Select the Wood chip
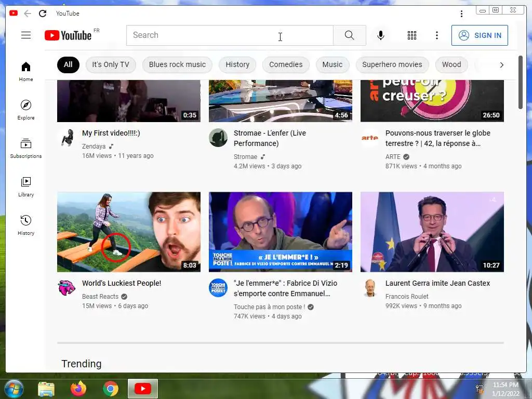The image size is (532, 399). click(x=451, y=65)
